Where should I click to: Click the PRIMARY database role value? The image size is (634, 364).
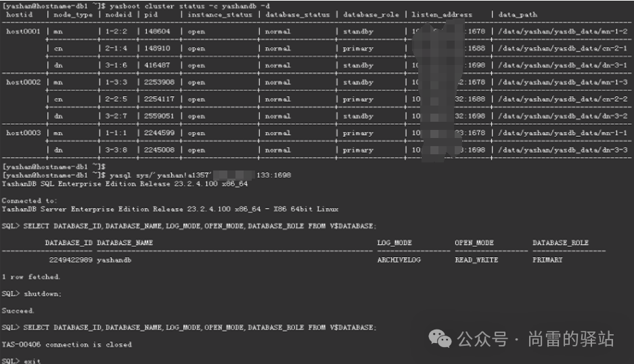point(547,260)
